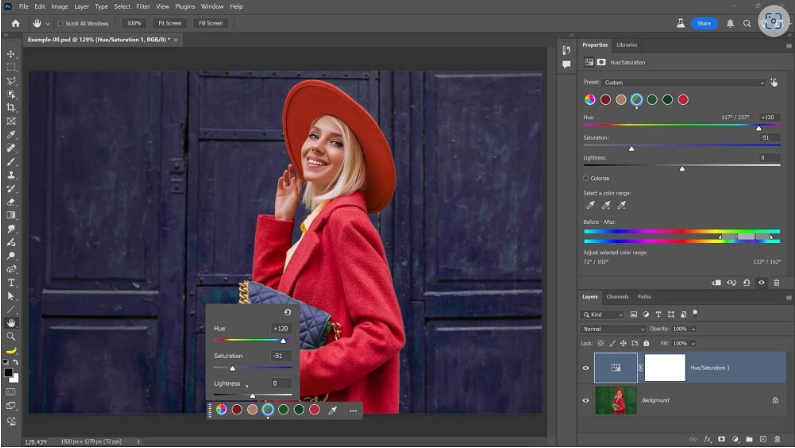
Task: Click the reset arrow in floating Hue panel
Action: coord(287,312)
